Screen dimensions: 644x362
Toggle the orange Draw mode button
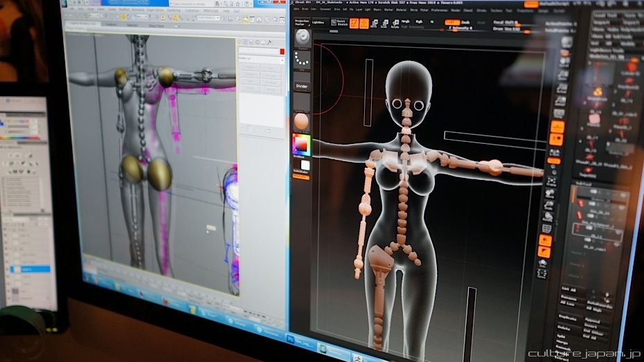[364, 23]
